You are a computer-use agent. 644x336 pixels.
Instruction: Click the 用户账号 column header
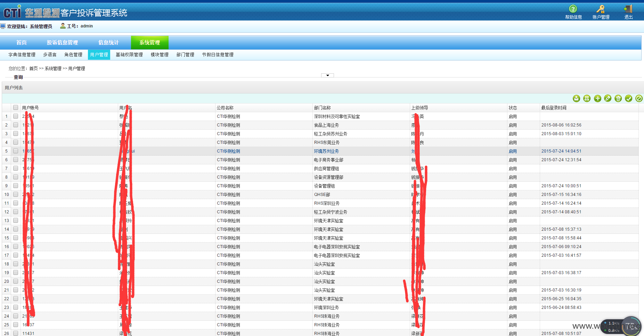[x=31, y=108]
